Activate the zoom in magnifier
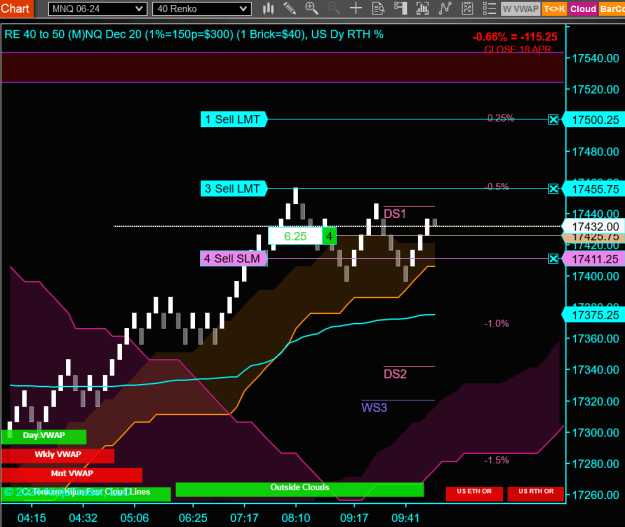 [x=311, y=8]
